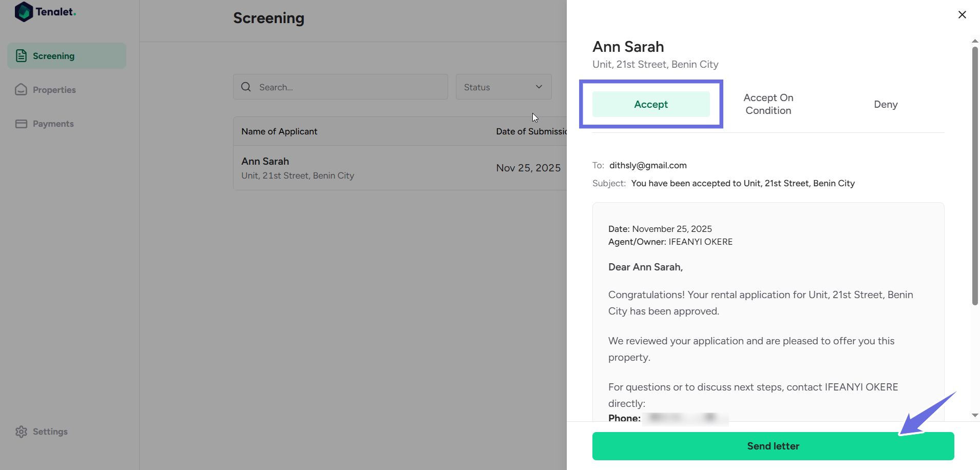Select the Accept tab
Image resolution: width=980 pixels, height=470 pixels.
pyautogui.click(x=650, y=104)
